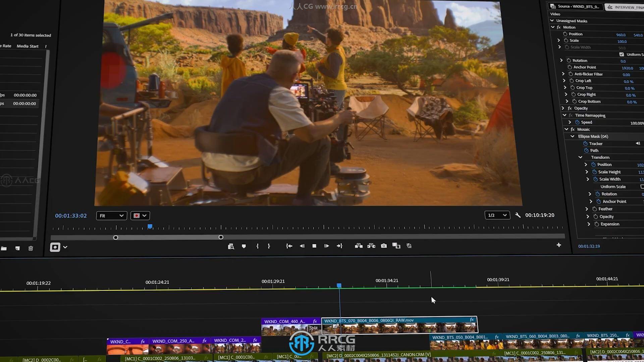
Task: Click the Go to In point icon
Action: click(x=289, y=246)
